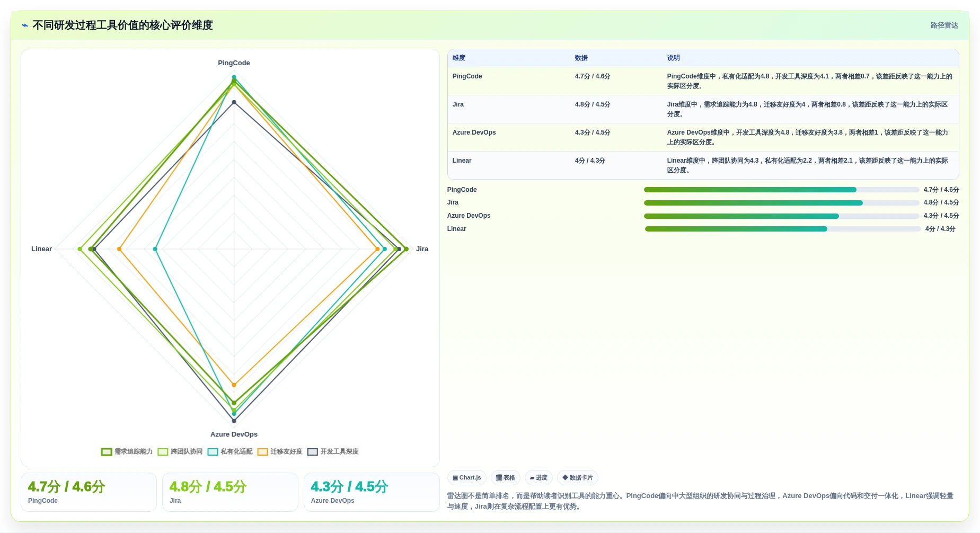Viewport: 980px width, 533px height.
Task: Click the PingCode description text in table
Action: [809, 81]
